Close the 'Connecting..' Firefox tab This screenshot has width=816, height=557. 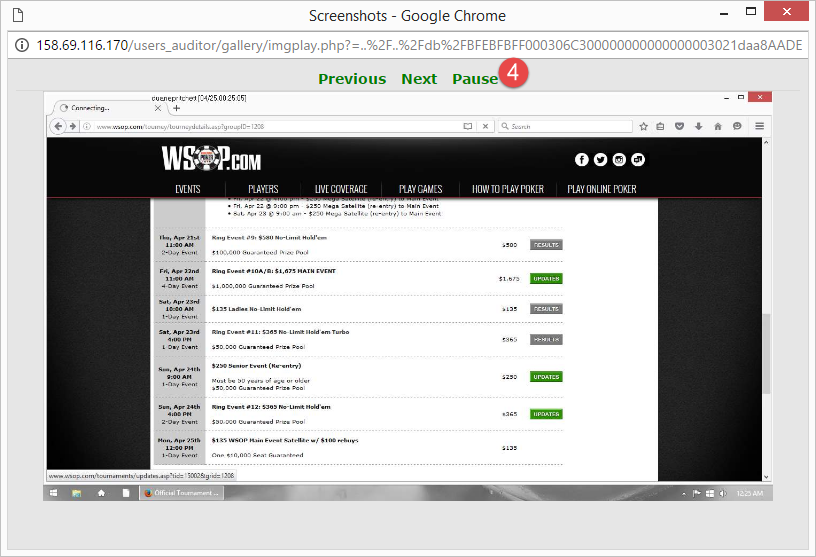point(158,108)
